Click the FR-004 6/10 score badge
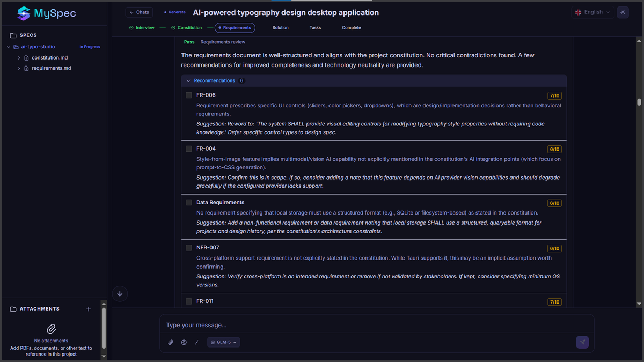 point(554,149)
